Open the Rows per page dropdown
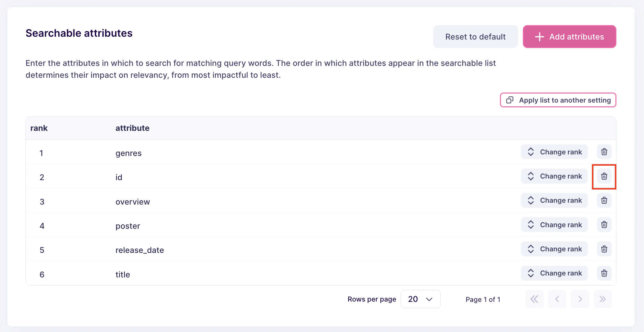 421,299
